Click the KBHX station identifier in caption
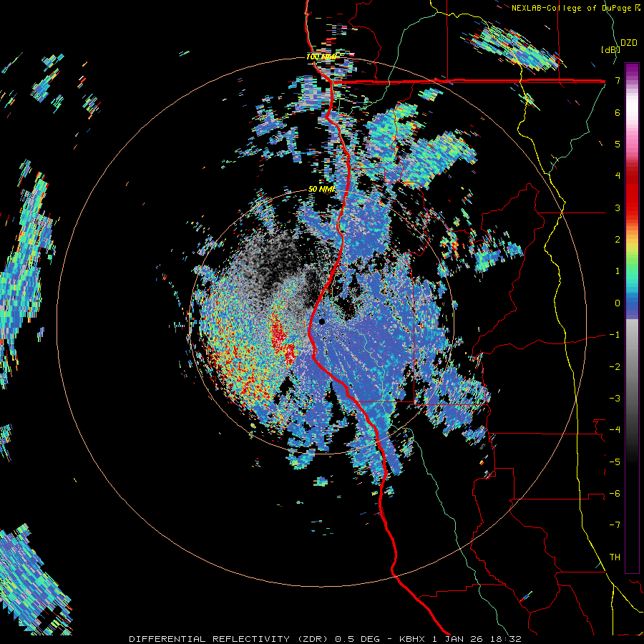644x644 pixels. (x=413, y=639)
